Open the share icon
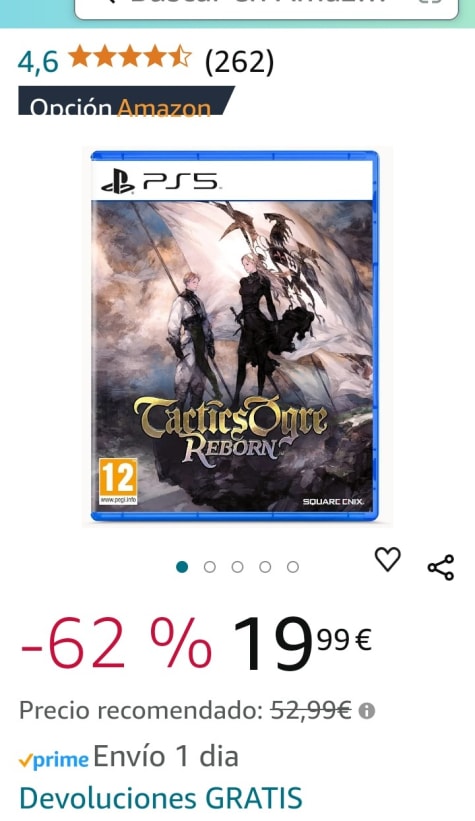This screenshot has width=475, height=821. click(441, 568)
